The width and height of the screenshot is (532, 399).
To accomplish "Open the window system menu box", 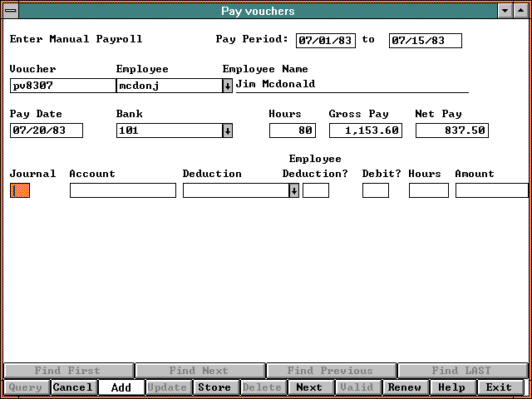I will tap(10, 11).
